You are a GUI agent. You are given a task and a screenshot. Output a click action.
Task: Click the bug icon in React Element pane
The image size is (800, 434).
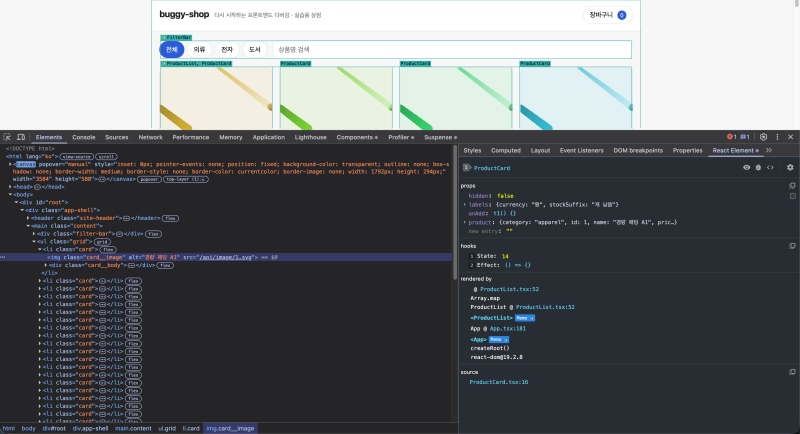pyautogui.click(x=758, y=167)
